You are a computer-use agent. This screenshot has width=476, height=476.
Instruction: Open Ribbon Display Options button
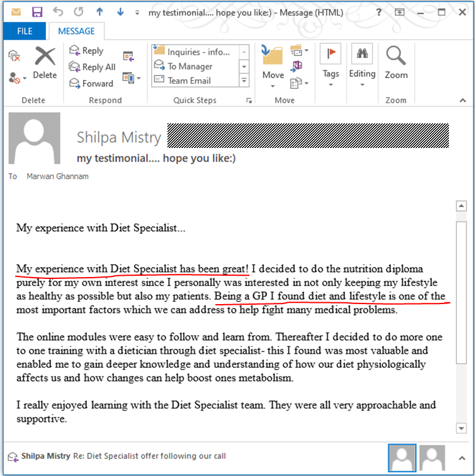[x=399, y=12]
